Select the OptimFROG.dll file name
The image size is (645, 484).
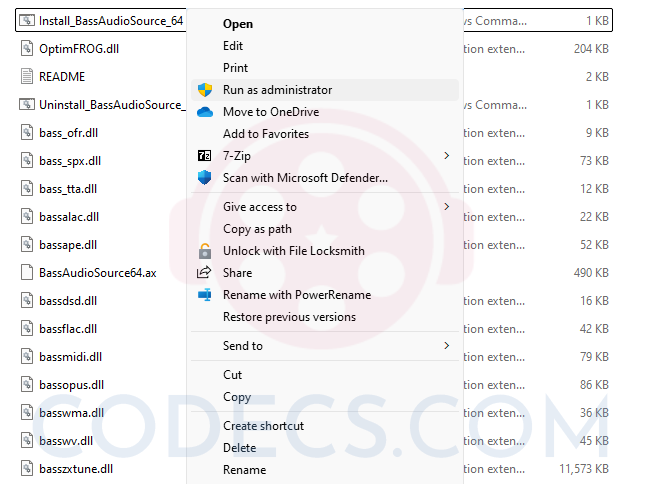[79, 49]
